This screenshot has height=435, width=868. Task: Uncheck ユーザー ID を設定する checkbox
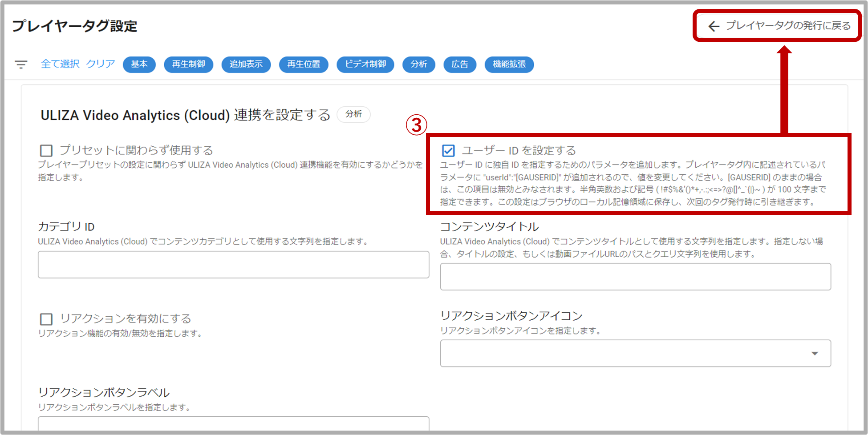point(448,150)
